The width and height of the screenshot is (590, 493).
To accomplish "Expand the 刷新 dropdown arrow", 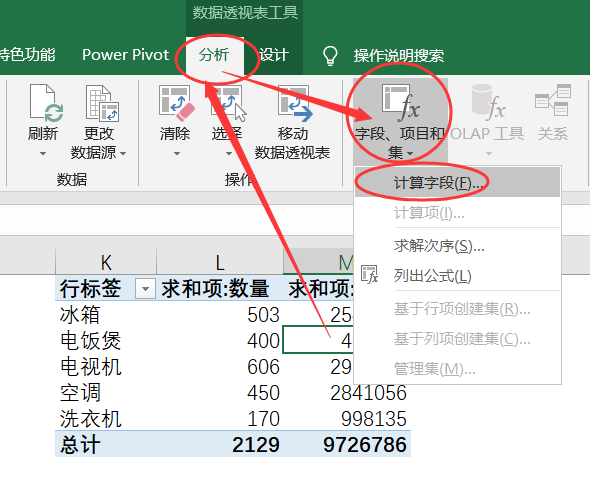I will click(x=43, y=154).
